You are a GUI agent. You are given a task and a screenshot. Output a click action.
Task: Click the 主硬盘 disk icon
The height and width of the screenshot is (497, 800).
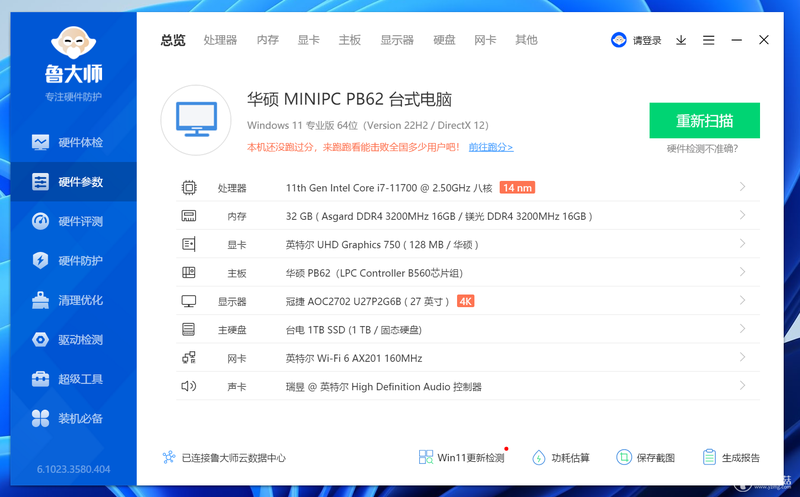(189, 330)
